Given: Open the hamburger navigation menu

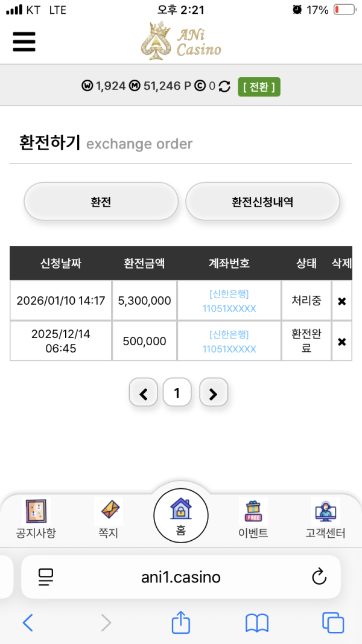Looking at the screenshot, I should pos(24,42).
